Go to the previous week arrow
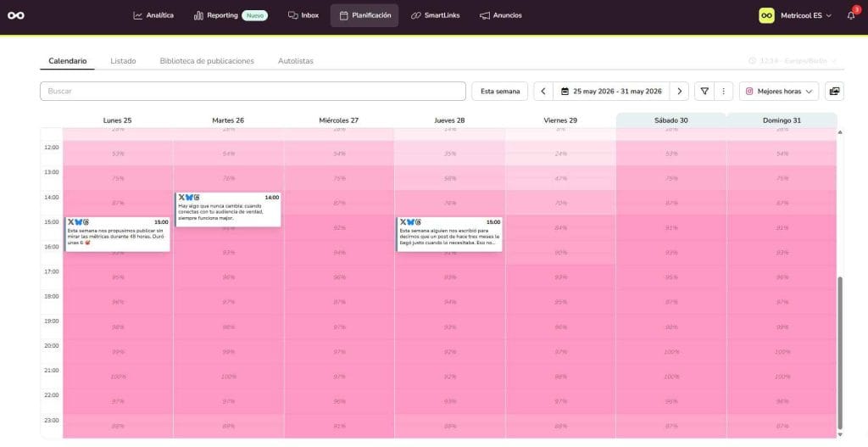The height and width of the screenshot is (447, 868). 543,92
